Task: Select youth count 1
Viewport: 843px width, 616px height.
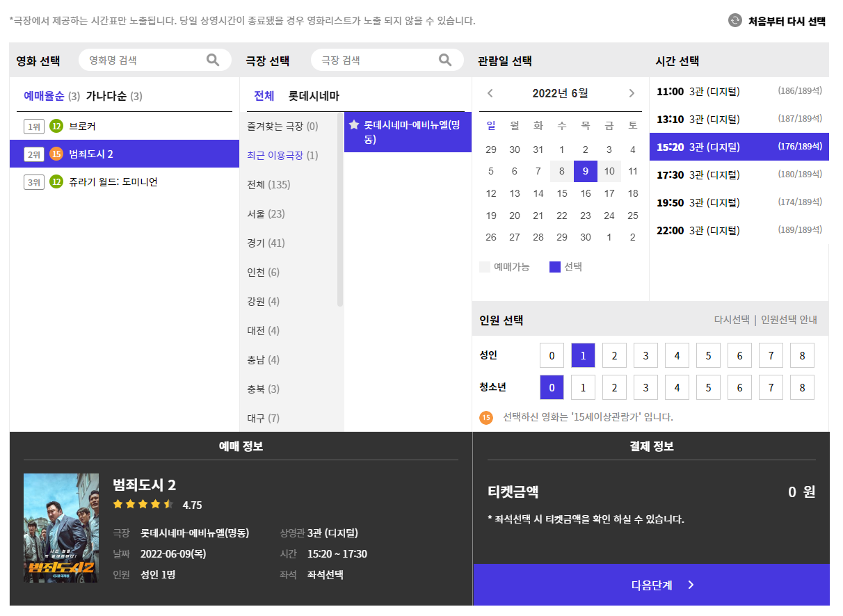Action: (583, 387)
